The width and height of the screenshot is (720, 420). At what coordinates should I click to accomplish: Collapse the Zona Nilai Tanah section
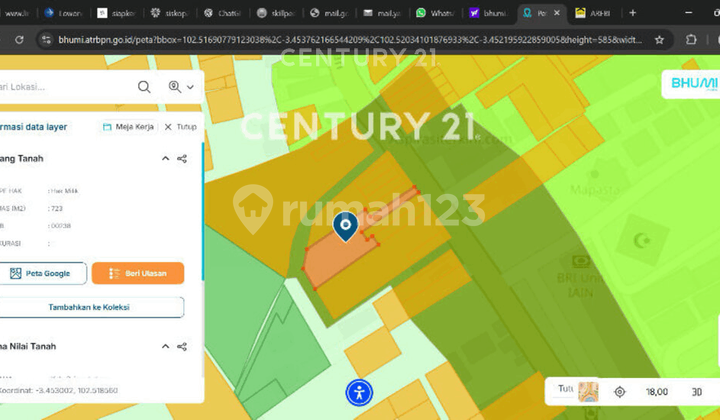[x=165, y=346]
